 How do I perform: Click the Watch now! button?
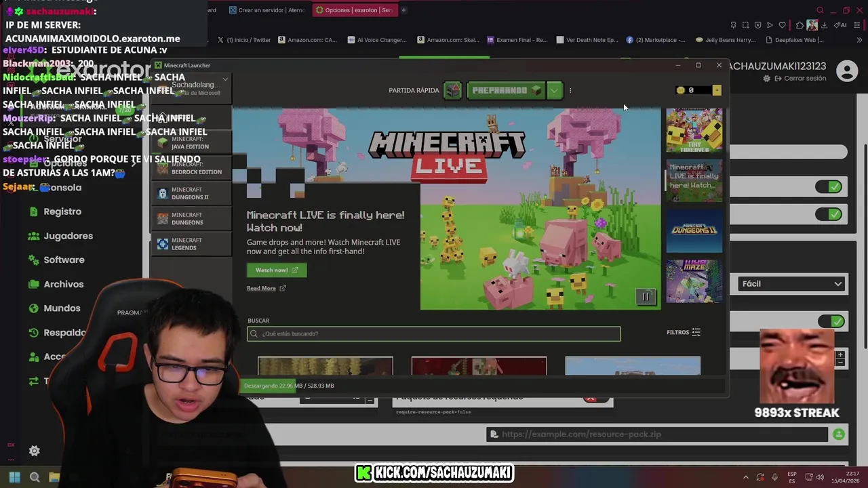[277, 270]
